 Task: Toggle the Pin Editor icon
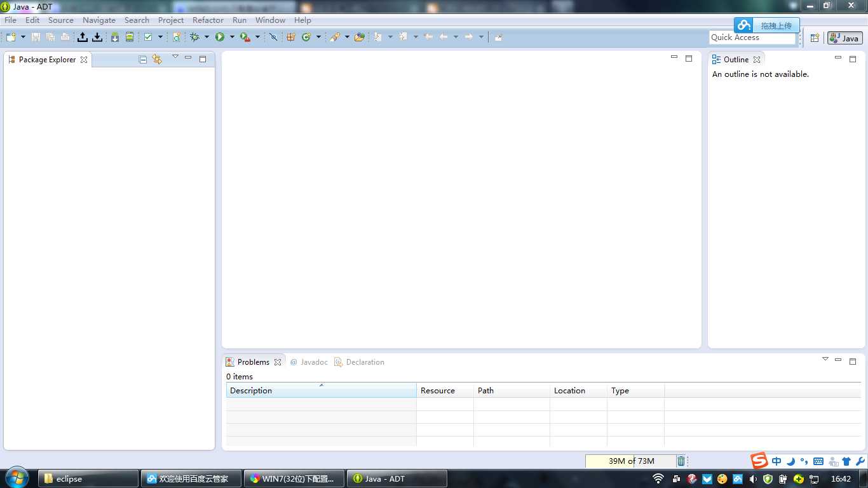coord(498,37)
